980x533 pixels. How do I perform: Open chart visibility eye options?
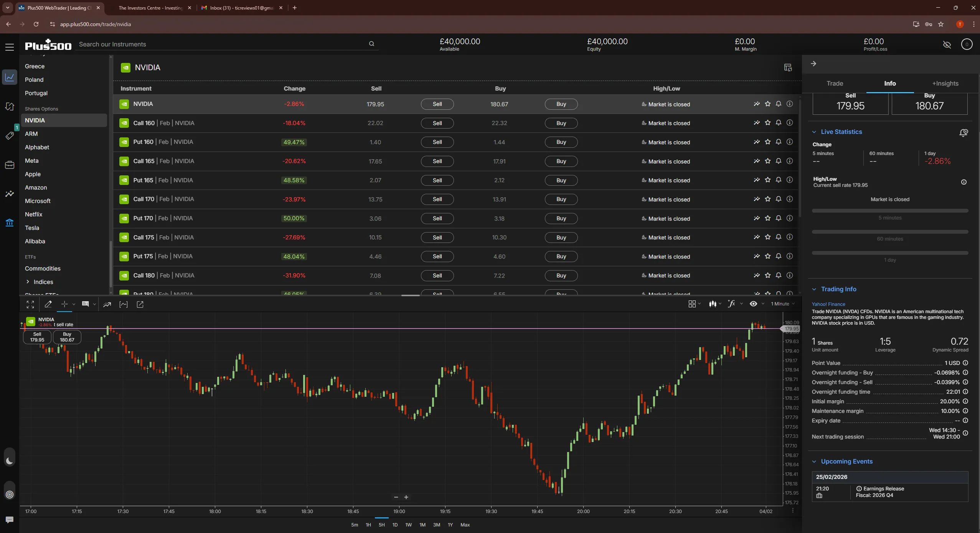pos(757,304)
